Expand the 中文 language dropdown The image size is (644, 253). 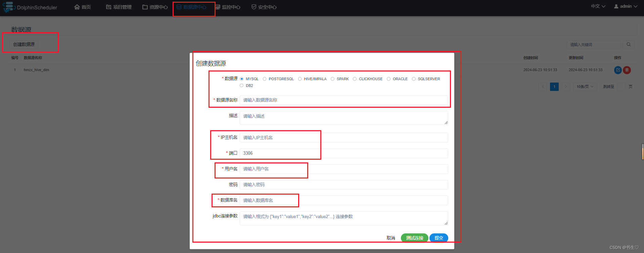click(x=598, y=6)
